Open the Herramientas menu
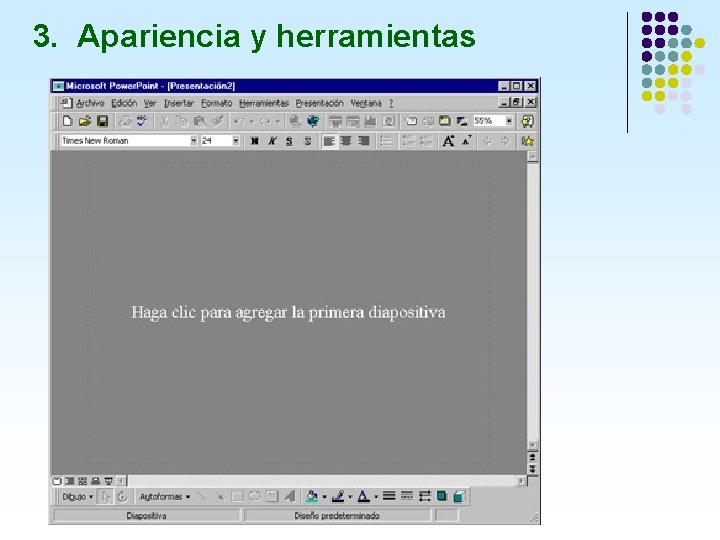This screenshot has width=720, height=540. (x=264, y=103)
